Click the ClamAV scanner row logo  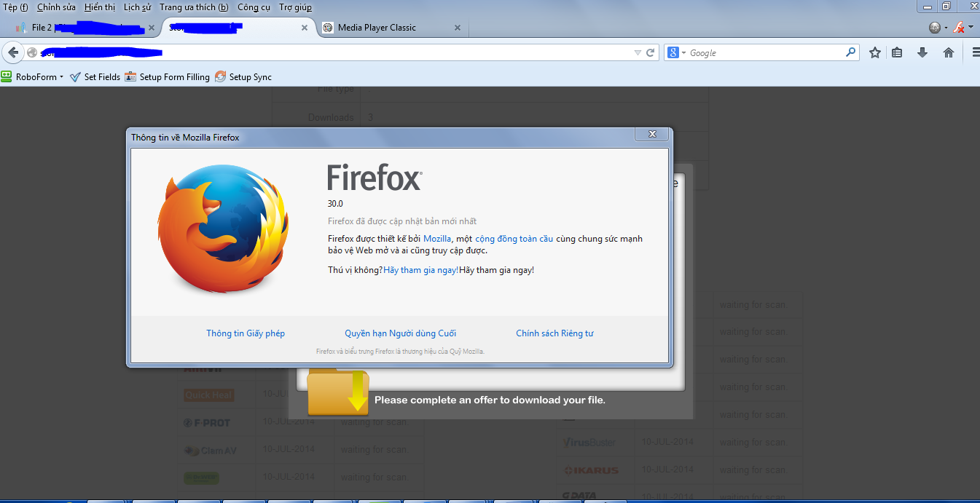(x=210, y=451)
